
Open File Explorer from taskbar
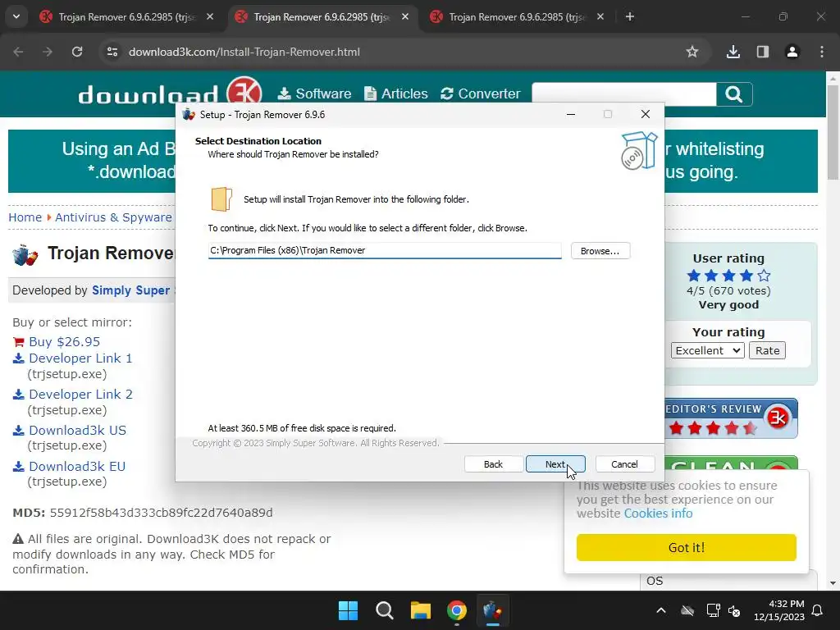[421, 610]
